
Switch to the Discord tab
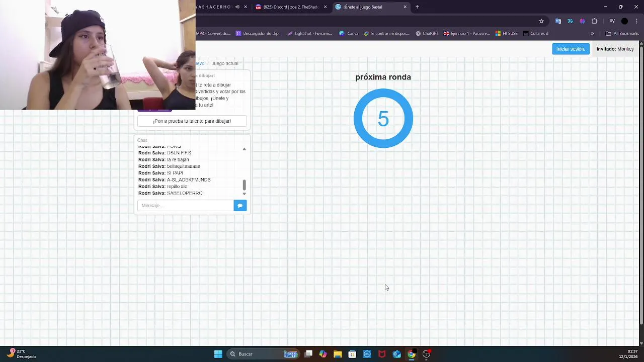pos(291,7)
